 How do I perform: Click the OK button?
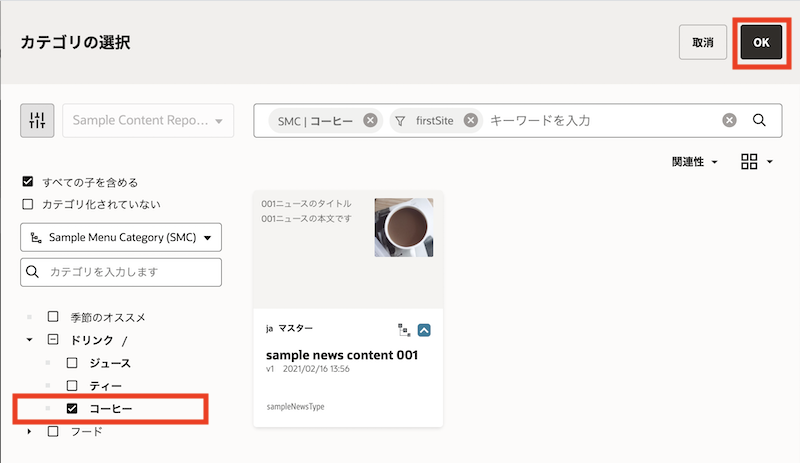point(761,42)
